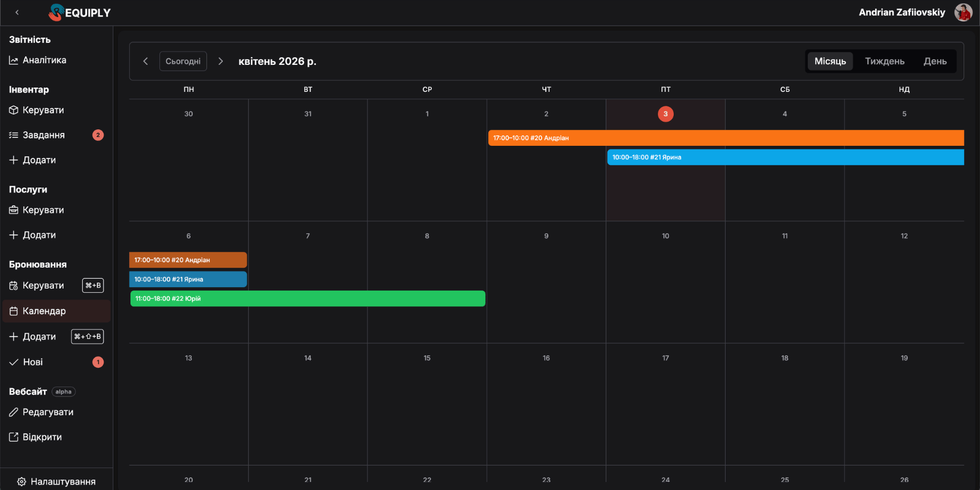Click plus icon to add inventory
Viewport: 980px width, 490px height.
(13, 160)
